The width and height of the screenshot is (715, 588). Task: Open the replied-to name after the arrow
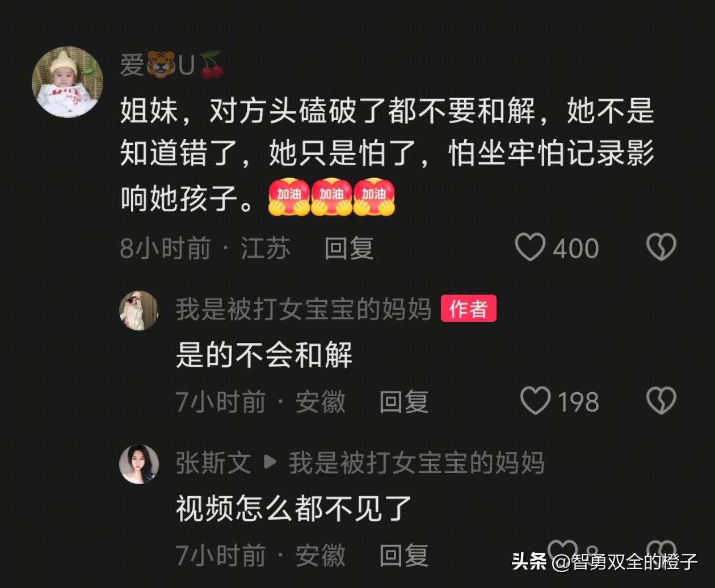click(x=417, y=463)
